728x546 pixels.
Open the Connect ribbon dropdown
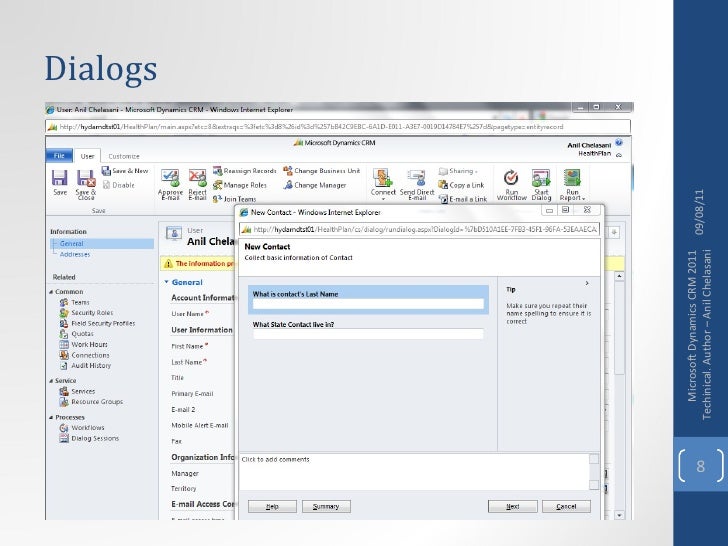(383, 185)
